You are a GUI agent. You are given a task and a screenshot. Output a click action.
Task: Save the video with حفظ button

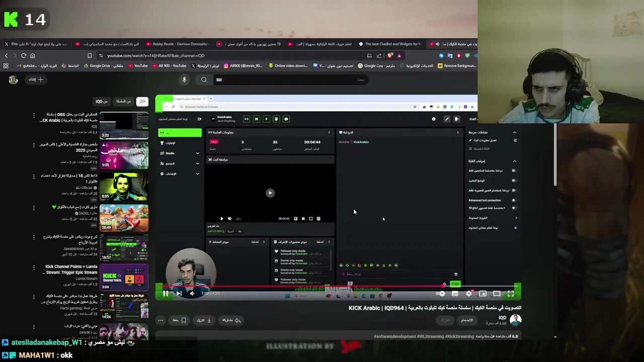[x=180, y=320]
